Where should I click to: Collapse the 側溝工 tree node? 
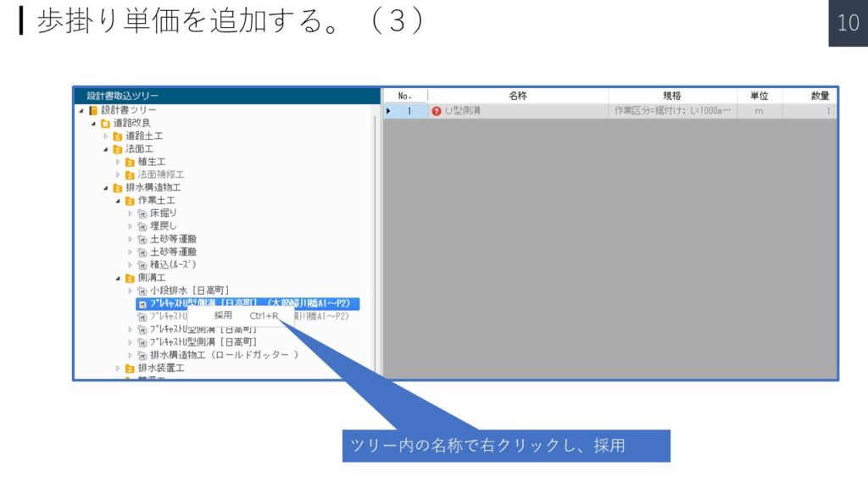pos(119,278)
